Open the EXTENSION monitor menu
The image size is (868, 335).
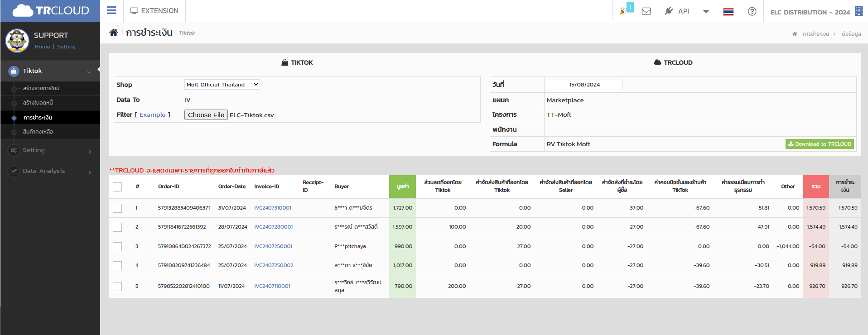click(154, 10)
